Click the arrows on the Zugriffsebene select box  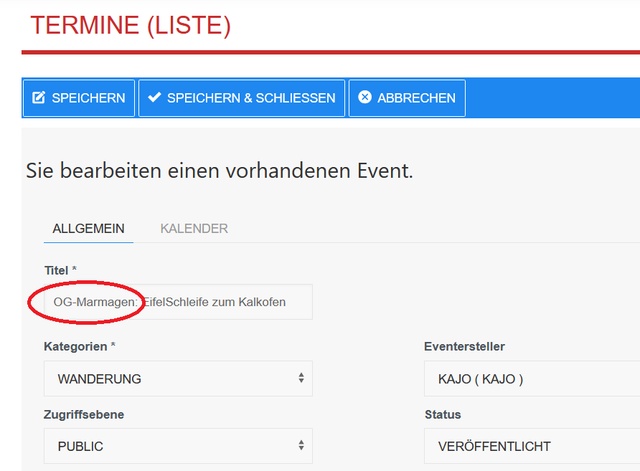coord(301,446)
